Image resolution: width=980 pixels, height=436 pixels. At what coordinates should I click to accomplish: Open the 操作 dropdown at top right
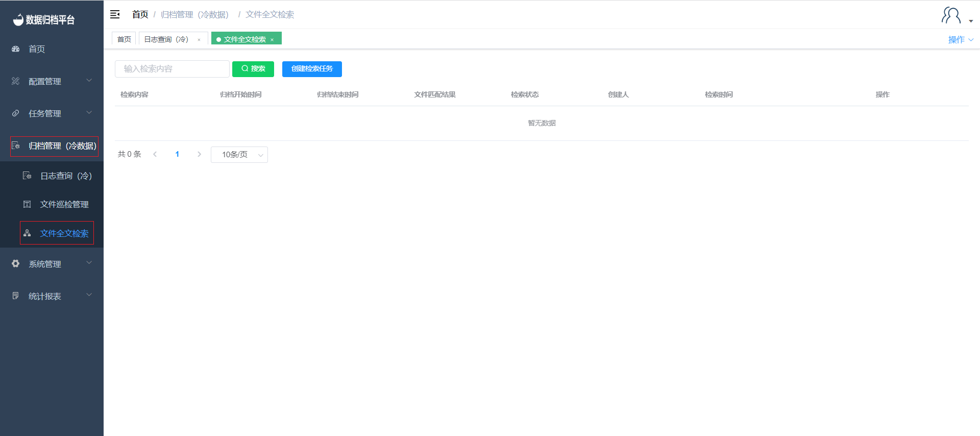tap(961, 40)
